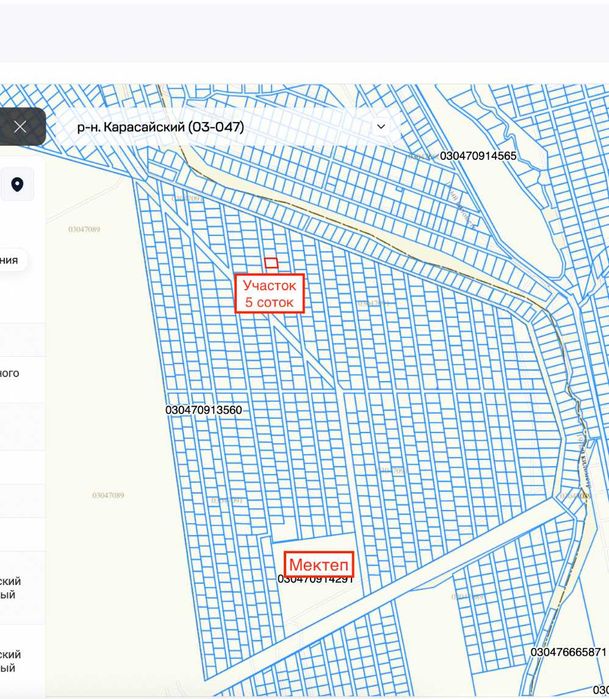The height and width of the screenshot is (699, 609).
Task: Click the location pin icon
Action: coord(17,184)
